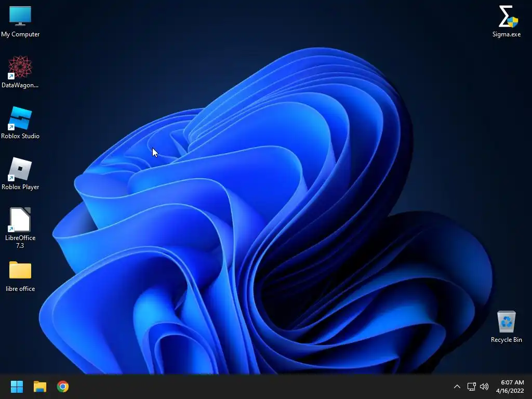532x399 pixels.
Task: Click the 'Sigma.exe' label text
Action: 507,34
